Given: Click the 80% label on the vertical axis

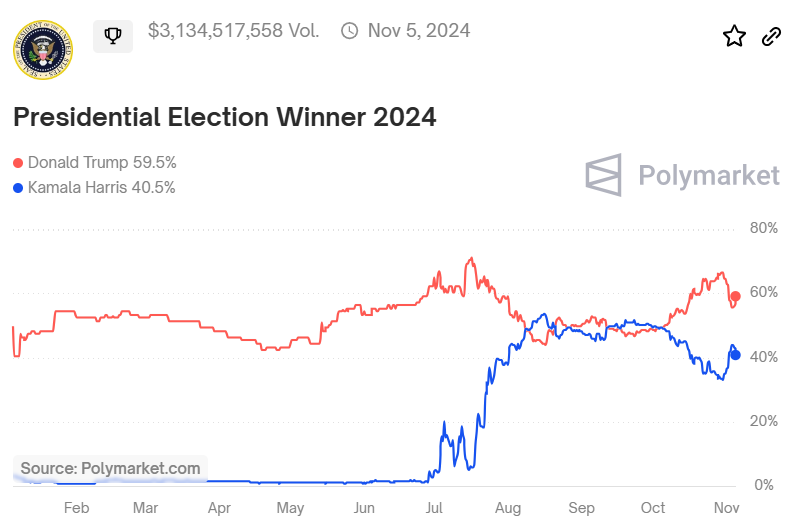Looking at the screenshot, I should pyautogui.click(x=763, y=228).
